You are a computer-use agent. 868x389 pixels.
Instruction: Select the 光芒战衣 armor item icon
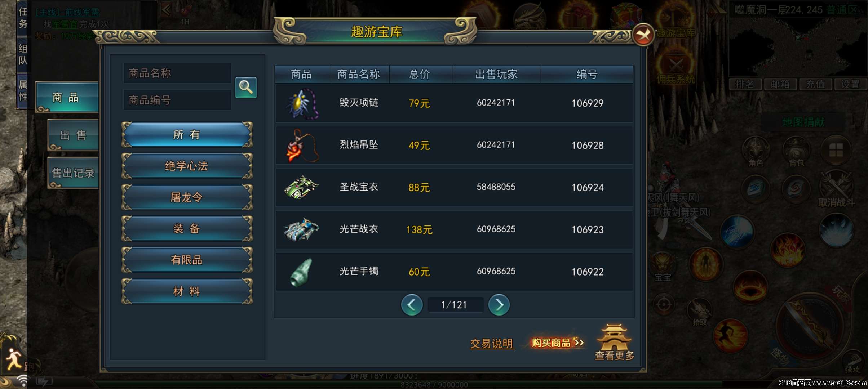[301, 229]
